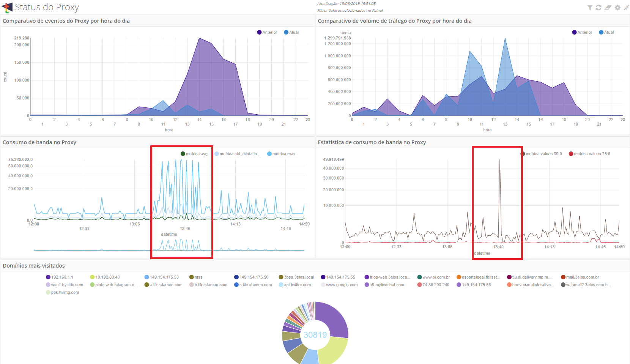Toggle 3bsa.3elos.local in domains legend

click(296, 277)
